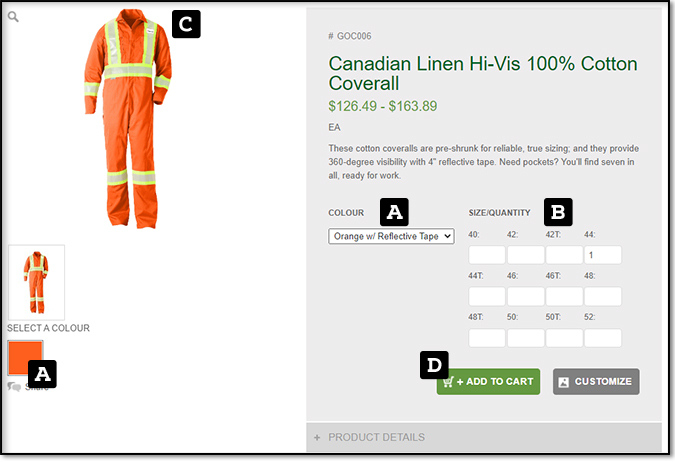Click the size 40 quantity field
Screen dimensions: 675x462
tap(487, 255)
